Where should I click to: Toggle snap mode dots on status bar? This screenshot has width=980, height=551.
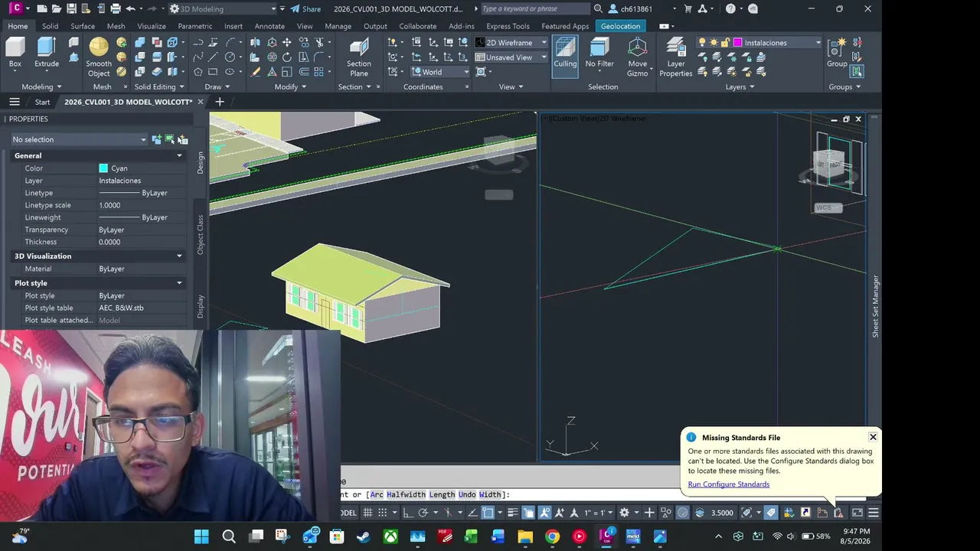(x=384, y=513)
